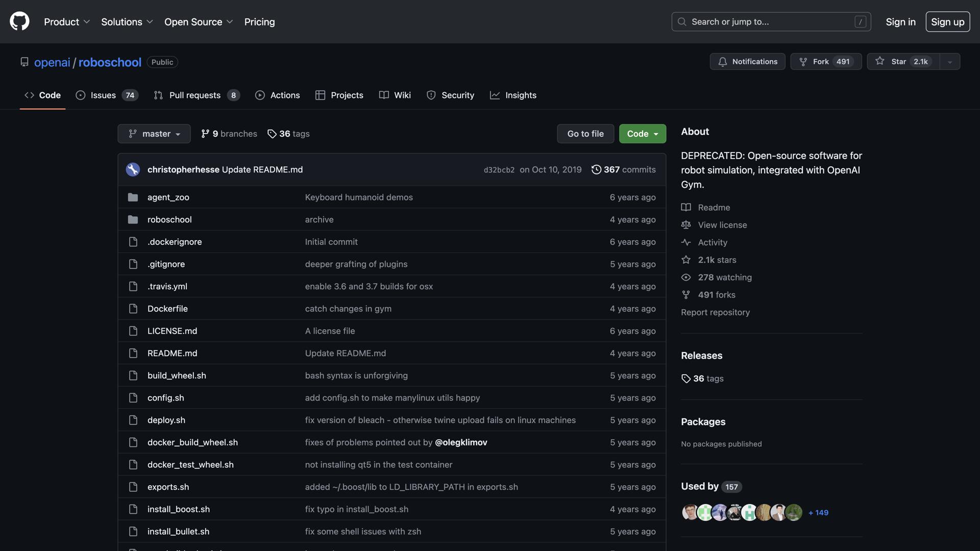Open the README.md file link
The height and width of the screenshot is (551, 980).
pyautogui.click(x=172, y=353)
